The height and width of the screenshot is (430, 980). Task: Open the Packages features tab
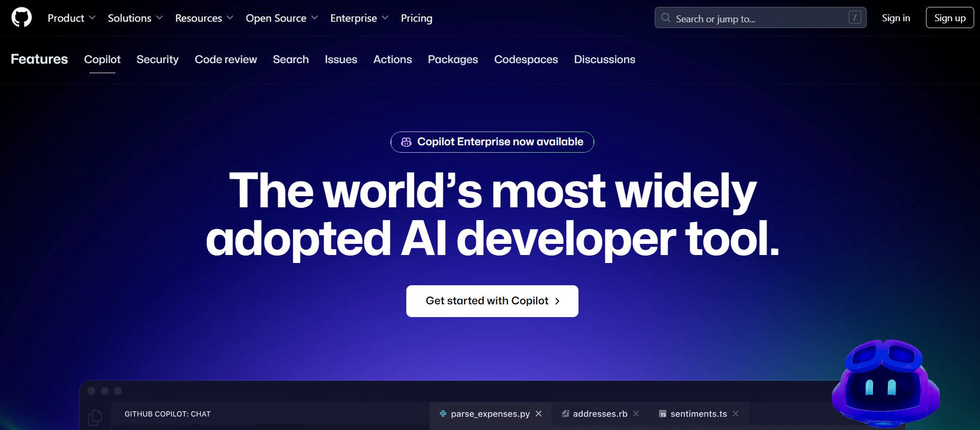[x=453, y=59]
